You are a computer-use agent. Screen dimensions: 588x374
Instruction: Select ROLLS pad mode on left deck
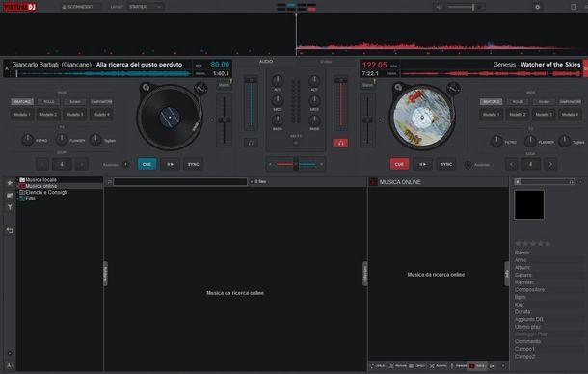point(49,101)
